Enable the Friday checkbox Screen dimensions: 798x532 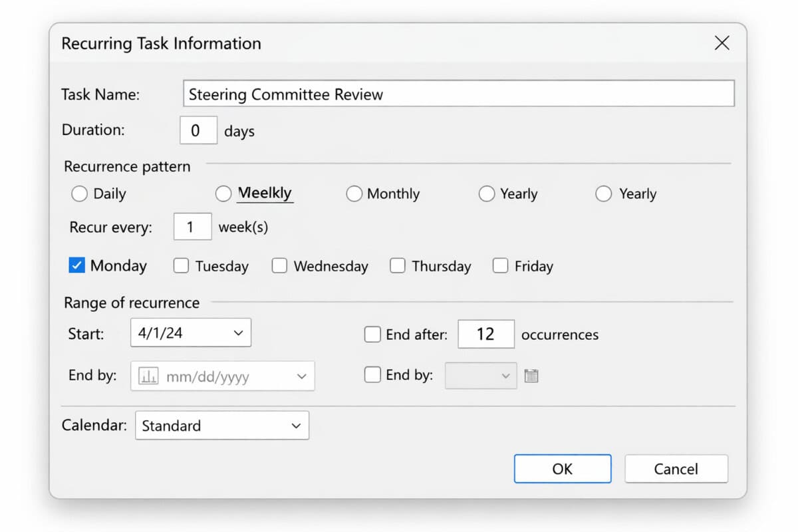pyautogui.click(x=500, y=266)
